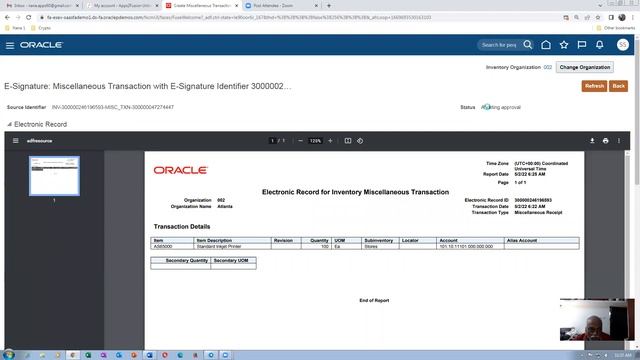Click Miscellaneous Receipt transaction type text
640x360 pixels.
(x=538, y=213)
